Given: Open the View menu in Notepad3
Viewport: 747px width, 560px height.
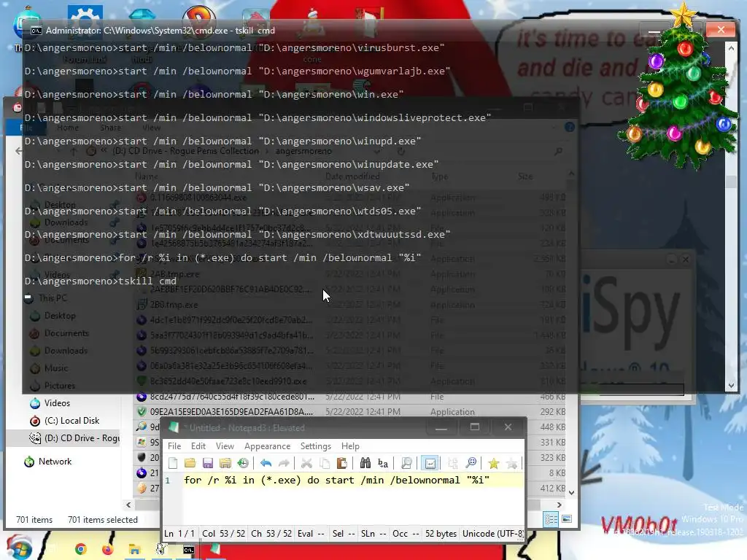Looking at the screenshot, I should (225, 446).
